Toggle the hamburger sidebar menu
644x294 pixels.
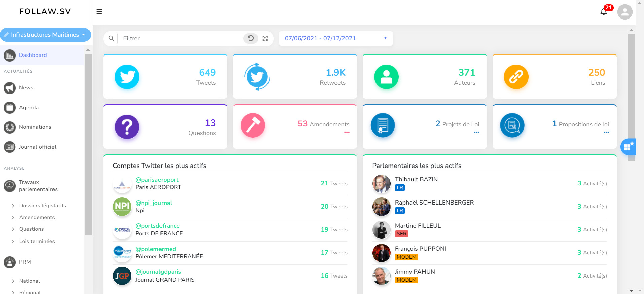pyautogui.click(x=99, y=11)
